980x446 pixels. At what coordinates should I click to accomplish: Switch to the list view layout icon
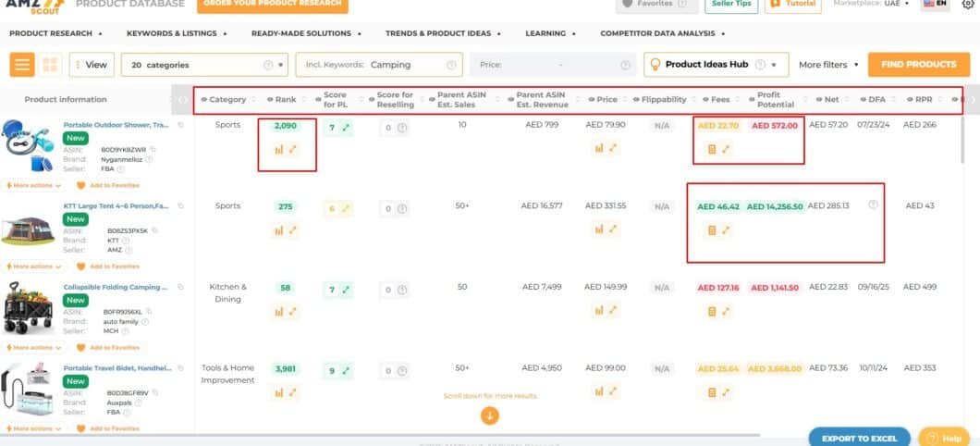[x=22, y=65]
